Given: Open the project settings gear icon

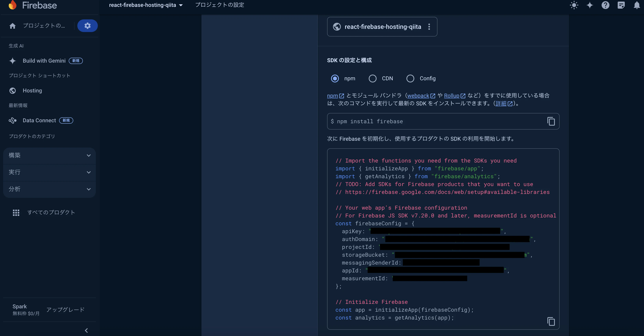Looking at the screenshot, I should click(88, 26).
